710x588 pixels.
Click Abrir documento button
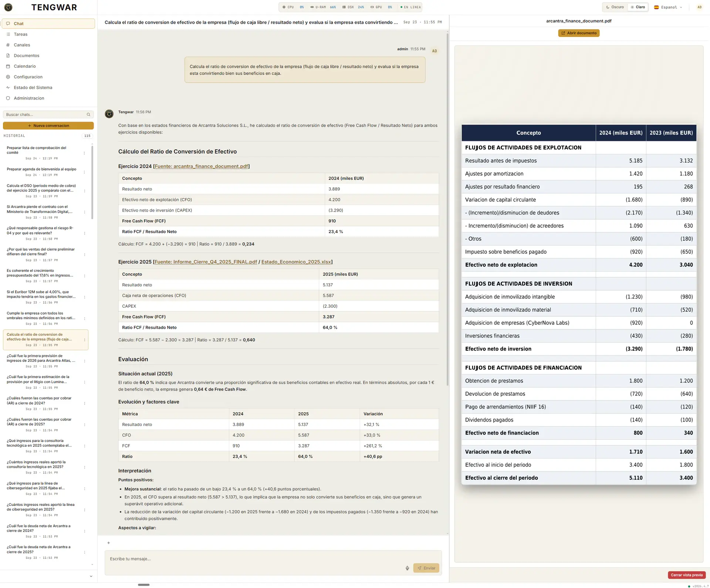(x=579, y=33)
